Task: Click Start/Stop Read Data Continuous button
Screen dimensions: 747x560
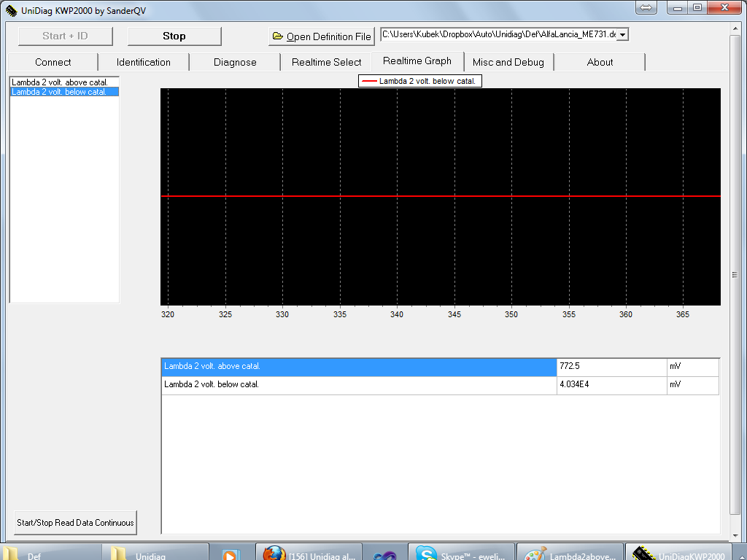Action: pyautogui.click(x=75, y=523)
